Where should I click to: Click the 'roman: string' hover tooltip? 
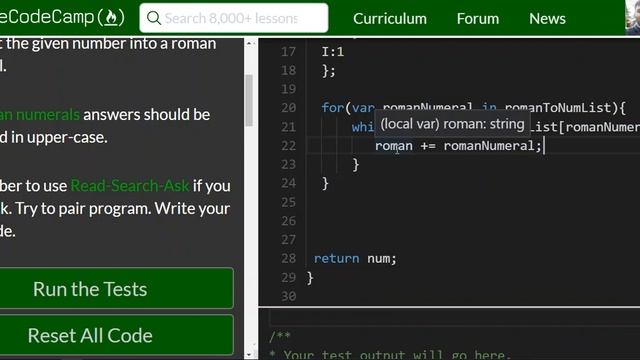click(x=452, y=124)
